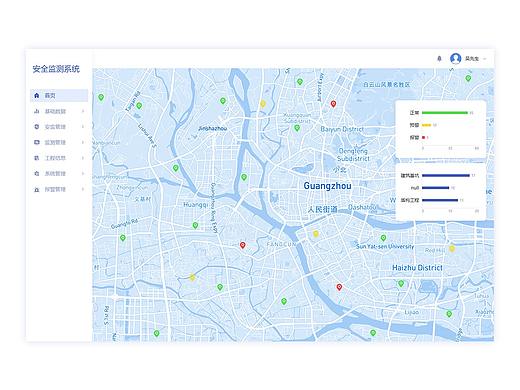
Task: Select the yellow marker above Kuangquan Subdistrict
Action: coord(263,104)
